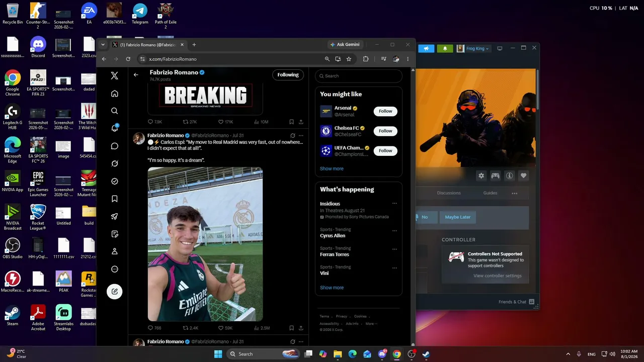Open Chrome three-dot menu
This screenshot has width=644, height=362.
(408, 59)
